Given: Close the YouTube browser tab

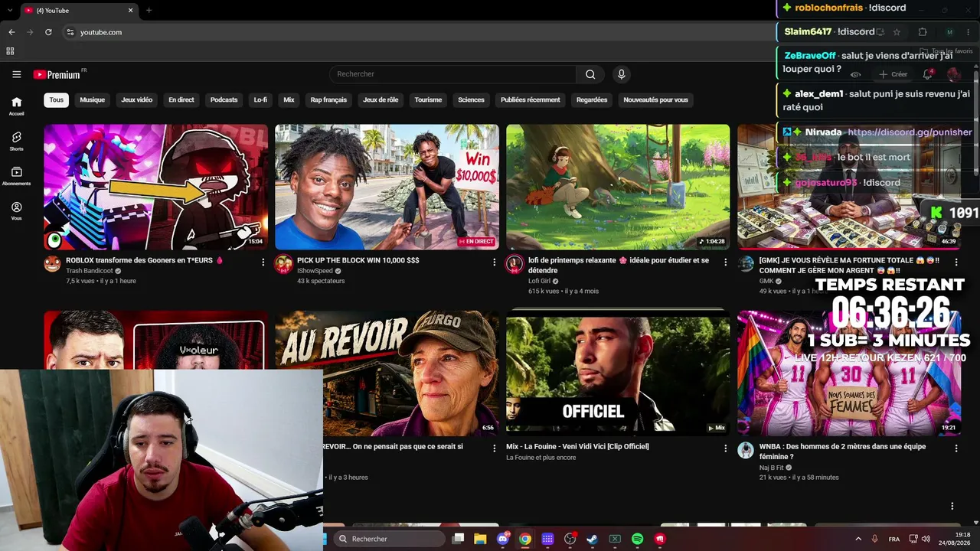Looking at the screenshot, I should (x=130, y=11).
